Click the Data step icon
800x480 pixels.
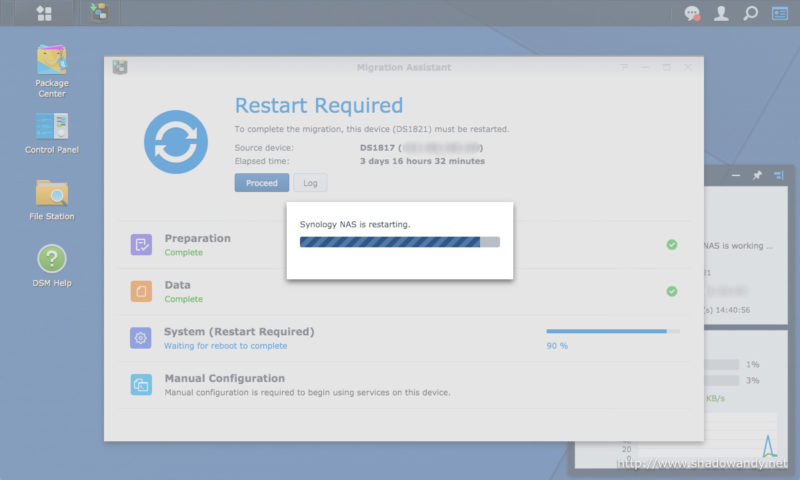click(141, 291)
